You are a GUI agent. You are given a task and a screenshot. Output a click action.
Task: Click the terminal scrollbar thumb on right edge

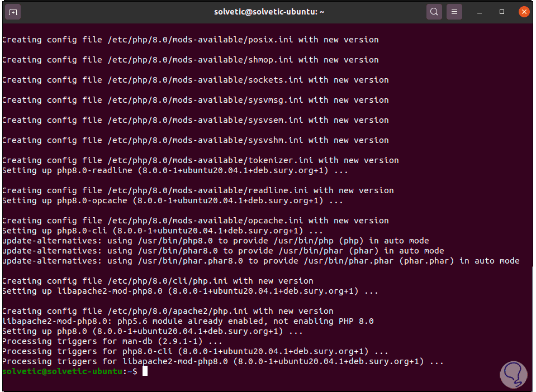[x=532, y=329]
